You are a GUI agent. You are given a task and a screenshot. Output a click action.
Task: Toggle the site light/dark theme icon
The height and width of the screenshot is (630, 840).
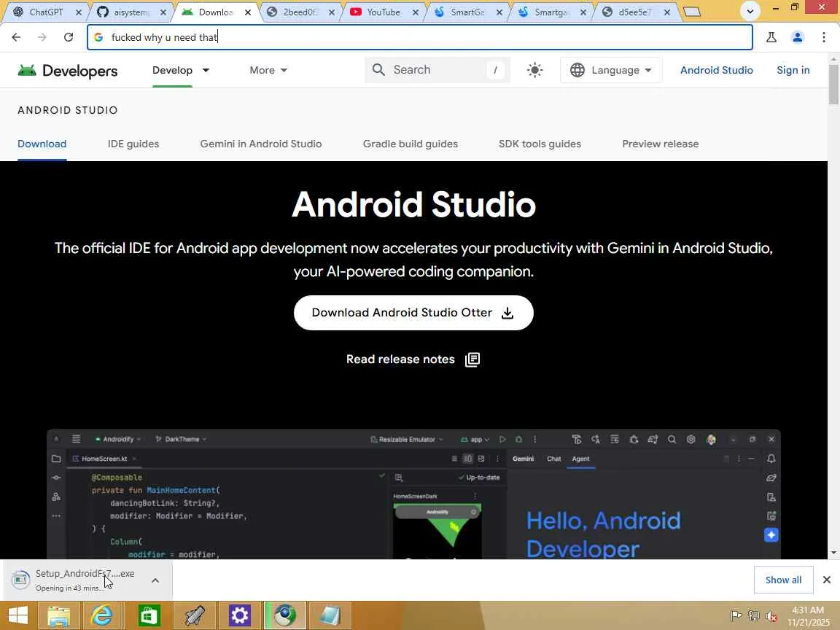(534, 70)
